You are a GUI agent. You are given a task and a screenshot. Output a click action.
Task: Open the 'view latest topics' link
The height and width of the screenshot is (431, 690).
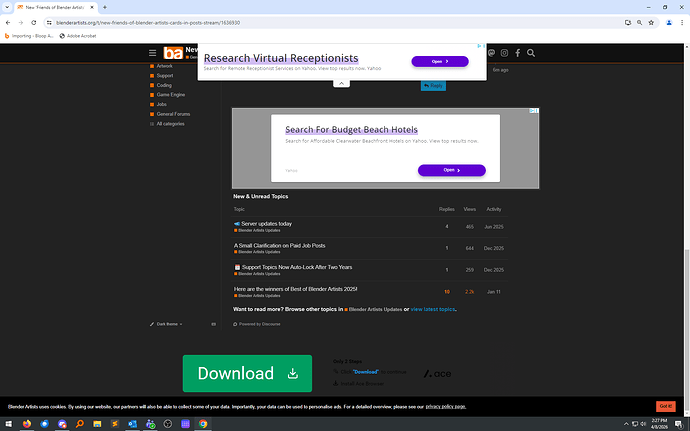click(433, 309)
